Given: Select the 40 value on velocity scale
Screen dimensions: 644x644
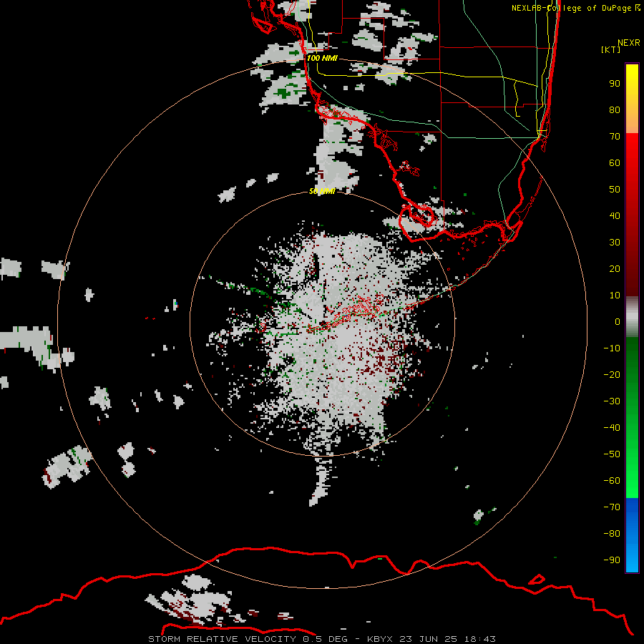Looking at the screenshot, I should 615,216.
